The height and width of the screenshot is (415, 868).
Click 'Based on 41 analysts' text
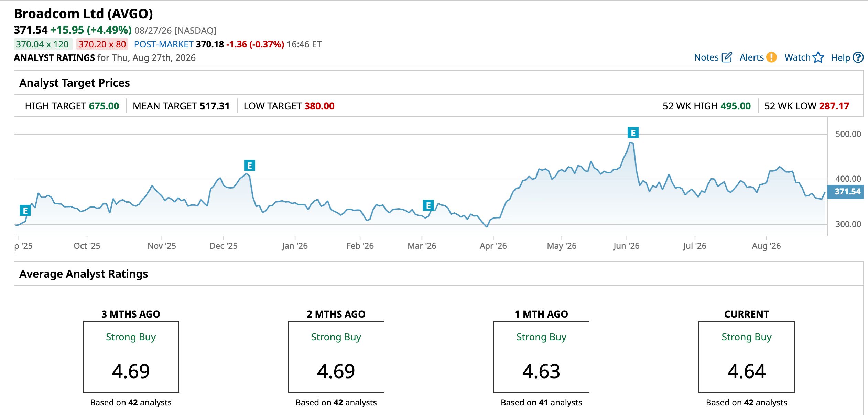coord(541,403)
